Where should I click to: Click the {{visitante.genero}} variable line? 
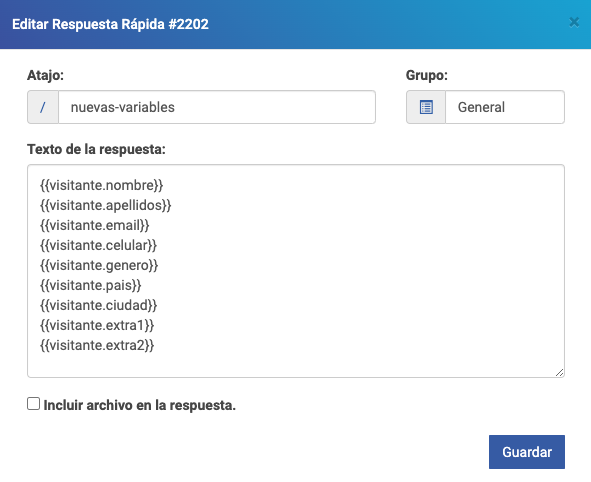(x=99, y=265)
